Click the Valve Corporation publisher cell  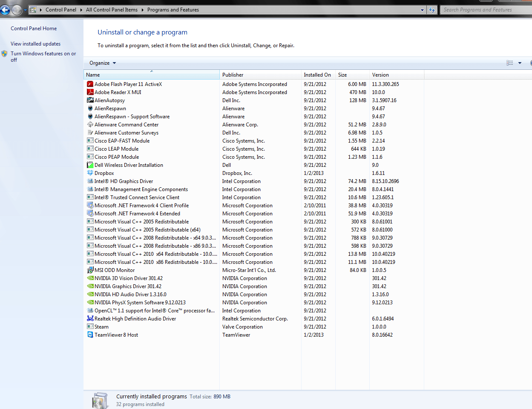click(x=242, y=327)
